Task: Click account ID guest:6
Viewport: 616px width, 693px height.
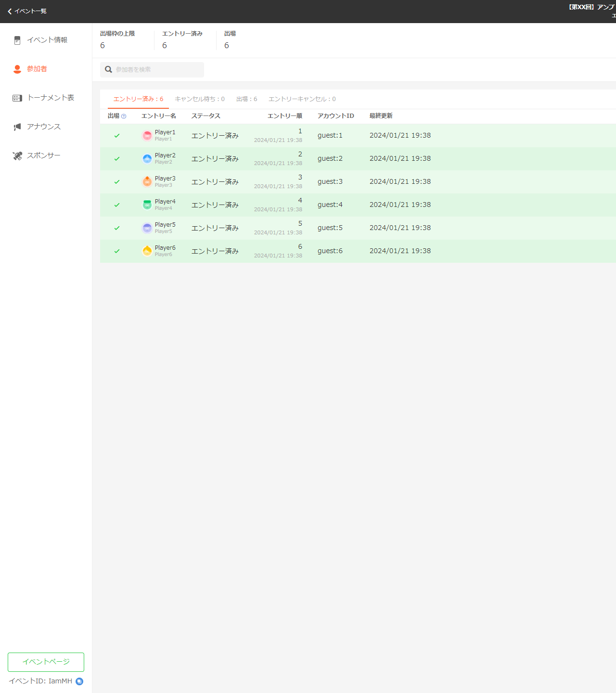Action: click(x=330, y=251)
